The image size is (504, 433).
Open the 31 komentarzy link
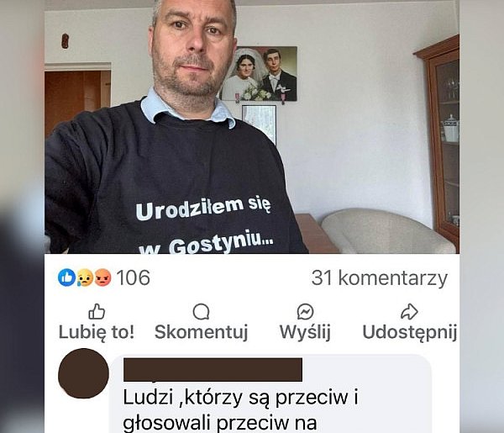coord(380,278)
